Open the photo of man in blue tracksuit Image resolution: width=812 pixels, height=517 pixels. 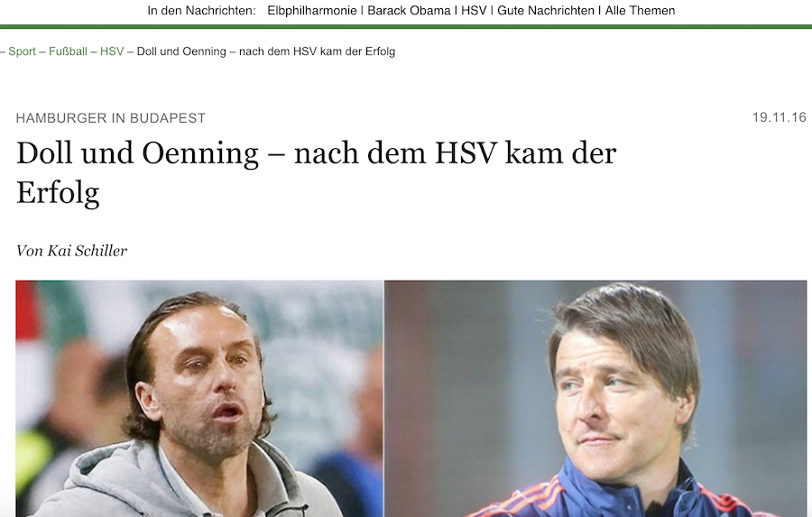pos(595,399)
